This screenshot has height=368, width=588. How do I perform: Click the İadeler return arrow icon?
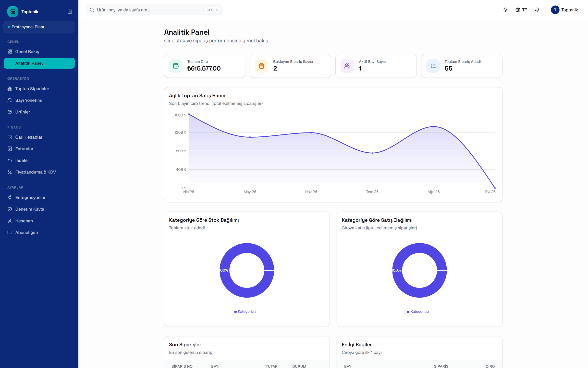[10, 160]
